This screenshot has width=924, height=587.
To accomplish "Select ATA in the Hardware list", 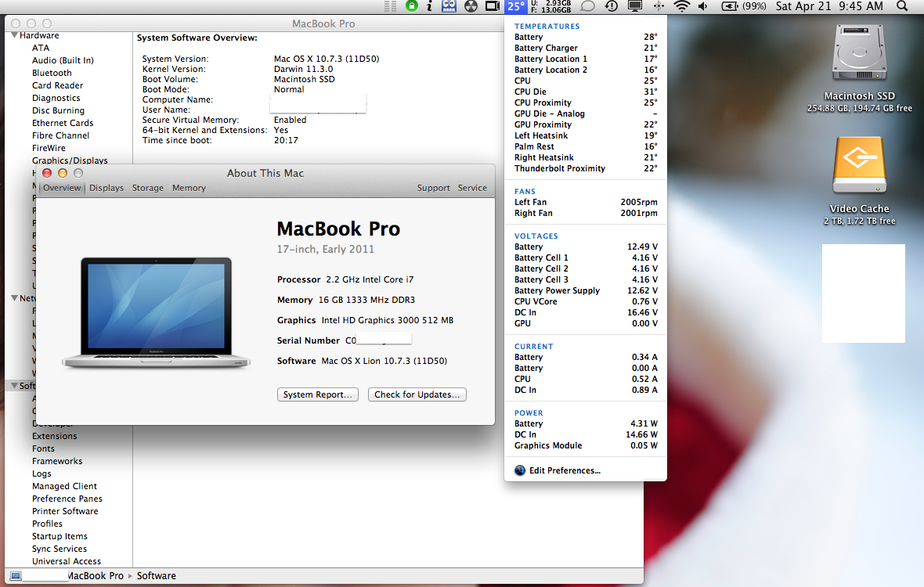I will coord(41,48).
